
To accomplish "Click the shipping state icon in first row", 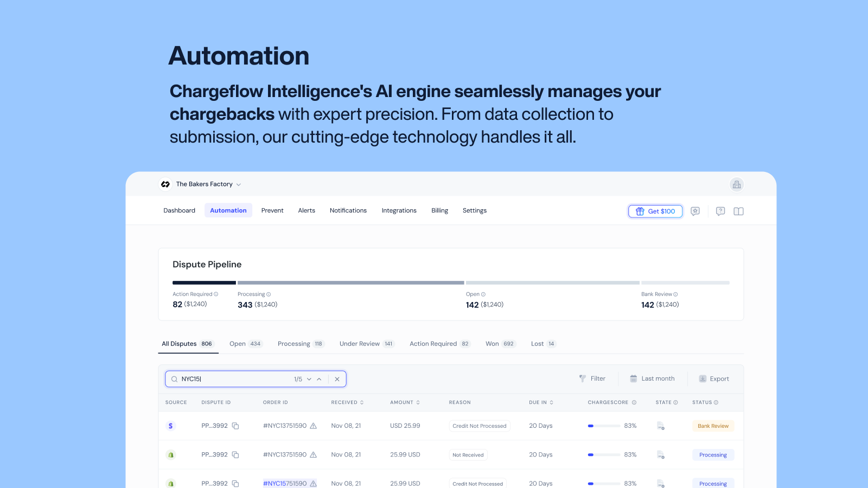I will tap(660, 426).
